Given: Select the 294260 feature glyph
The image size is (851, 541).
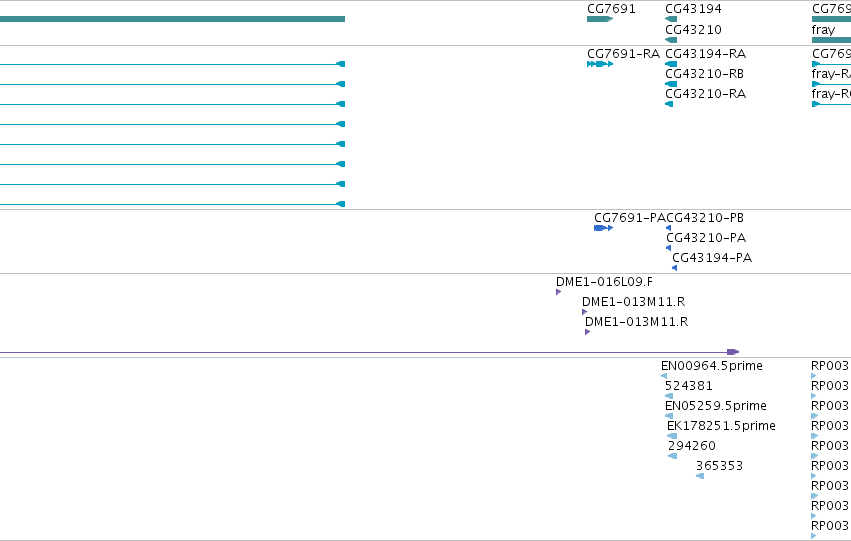Looking at the screenshot, I should (x=672, y=456).
